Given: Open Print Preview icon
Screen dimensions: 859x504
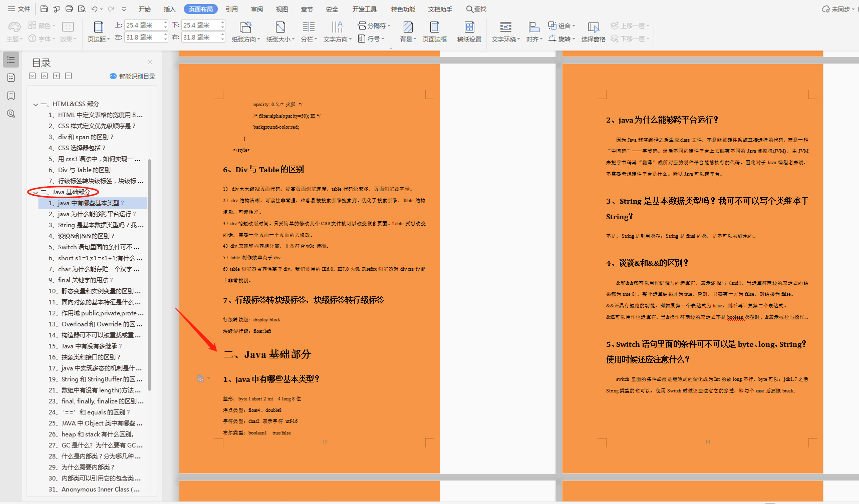Looking at the screenshot, I should 82,9.
